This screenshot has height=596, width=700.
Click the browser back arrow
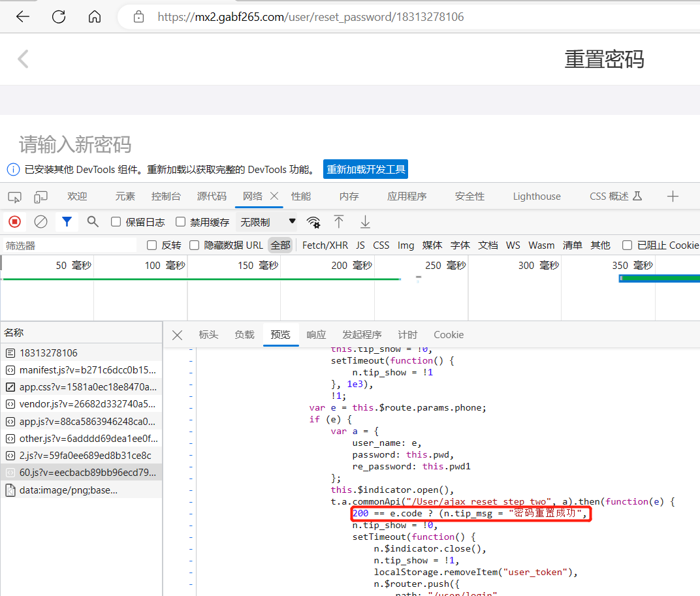(x=22, y=17)
